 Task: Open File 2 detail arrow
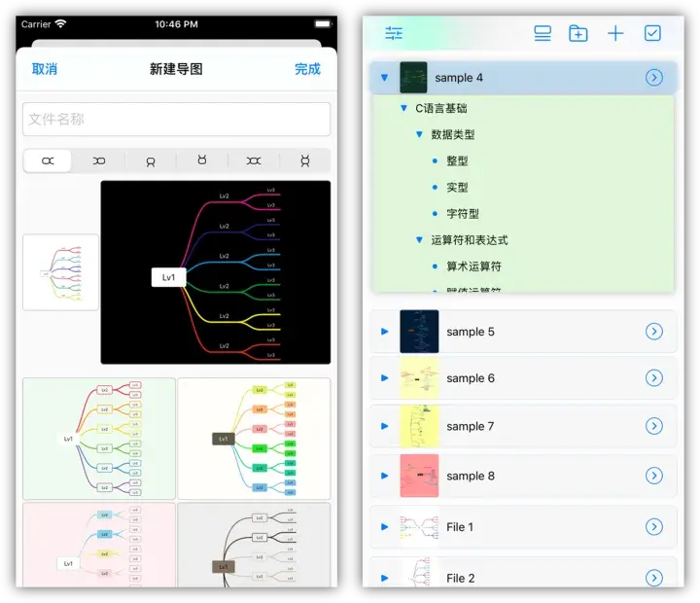tap(654, 578)
